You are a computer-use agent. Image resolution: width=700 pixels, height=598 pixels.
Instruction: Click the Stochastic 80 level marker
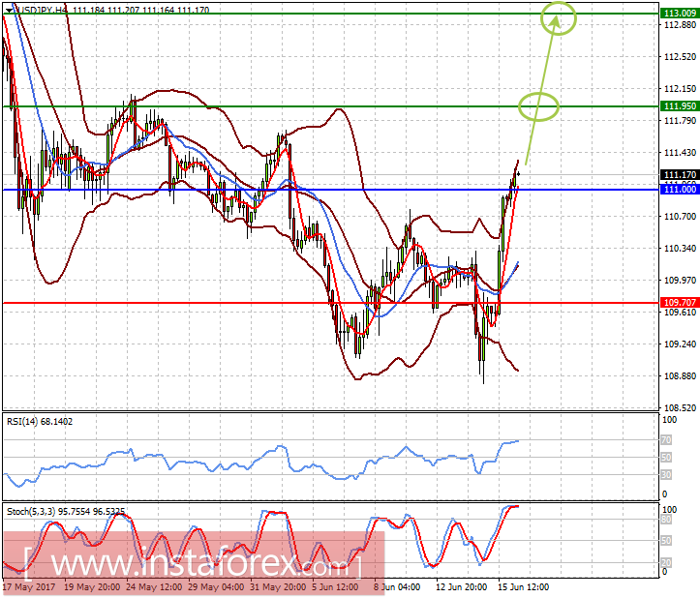(x=666, y=520)
